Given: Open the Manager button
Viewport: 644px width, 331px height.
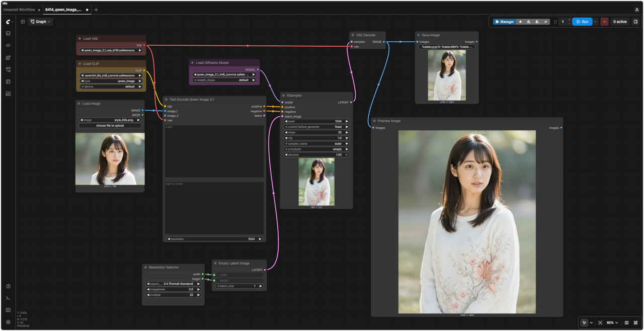Looking at the screenshot, I should click(504, 22).
